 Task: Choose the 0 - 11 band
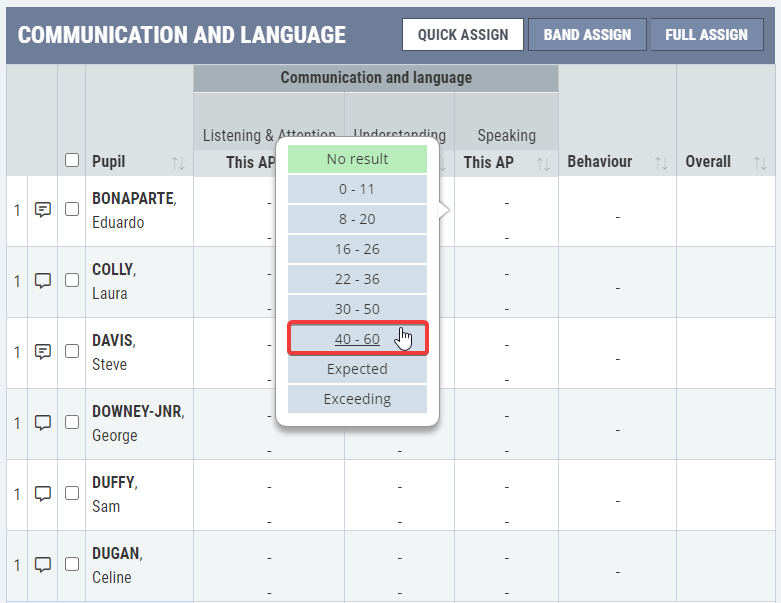[x=357, y=189]
